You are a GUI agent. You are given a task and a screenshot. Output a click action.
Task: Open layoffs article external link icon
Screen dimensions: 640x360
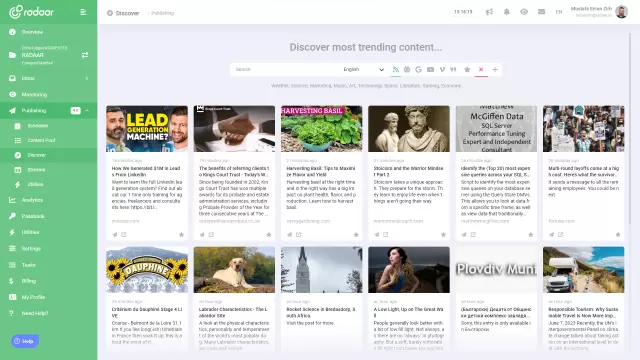point(560,235)
